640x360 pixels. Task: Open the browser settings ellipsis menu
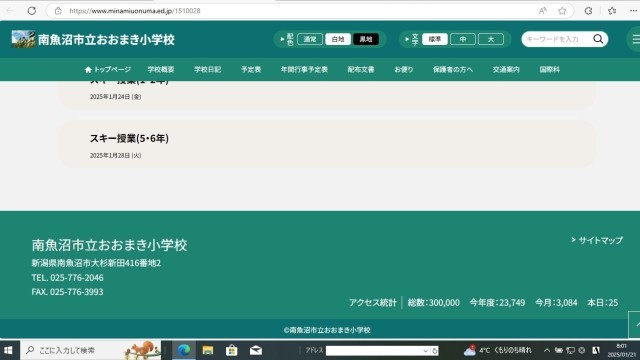633,11
